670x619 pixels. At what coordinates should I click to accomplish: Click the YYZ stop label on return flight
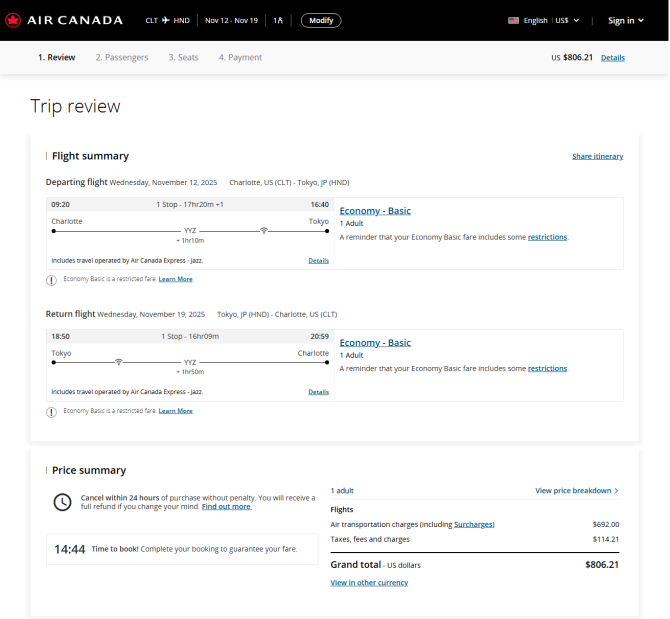(190, 362)
